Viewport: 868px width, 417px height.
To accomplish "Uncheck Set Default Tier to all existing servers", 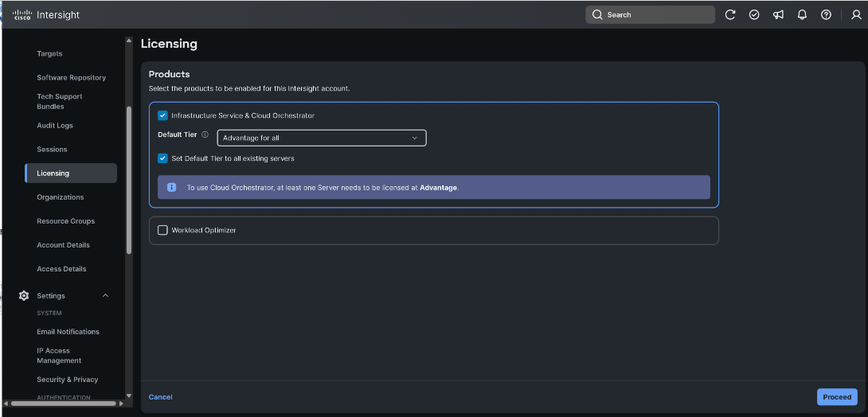I will 162,158.
